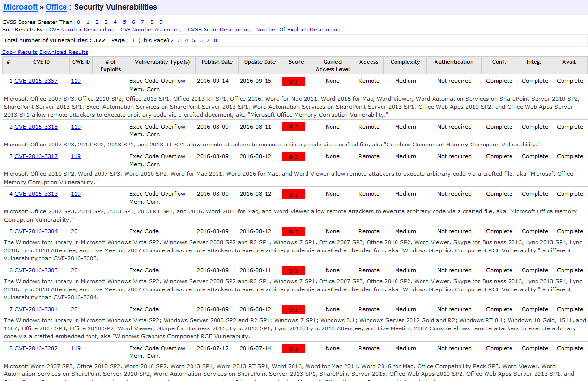Open CVE-2016-3282 details
Screen dimensions: 588x381
point(36,349)
